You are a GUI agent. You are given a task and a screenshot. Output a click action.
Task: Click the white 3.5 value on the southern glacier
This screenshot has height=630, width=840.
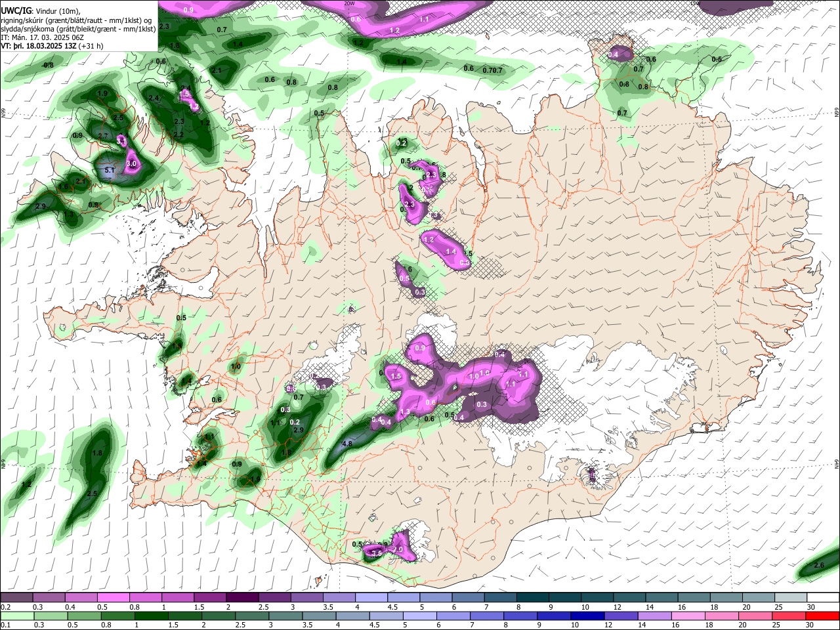[377, 554]
